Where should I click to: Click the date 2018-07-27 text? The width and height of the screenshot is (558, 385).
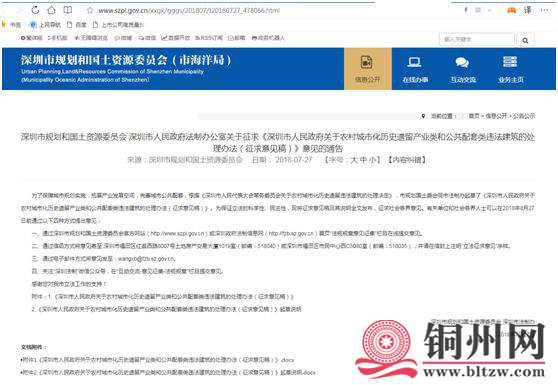tap(294, 160)
